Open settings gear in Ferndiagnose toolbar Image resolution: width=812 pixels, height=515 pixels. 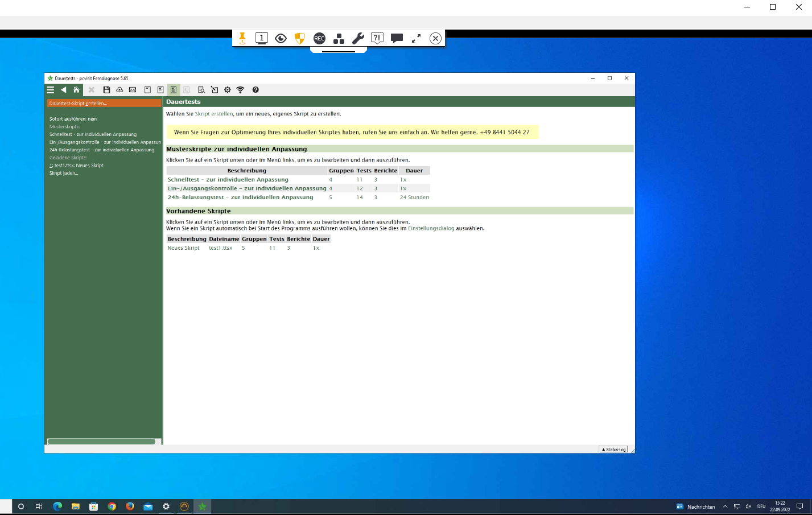coord(228,90)
